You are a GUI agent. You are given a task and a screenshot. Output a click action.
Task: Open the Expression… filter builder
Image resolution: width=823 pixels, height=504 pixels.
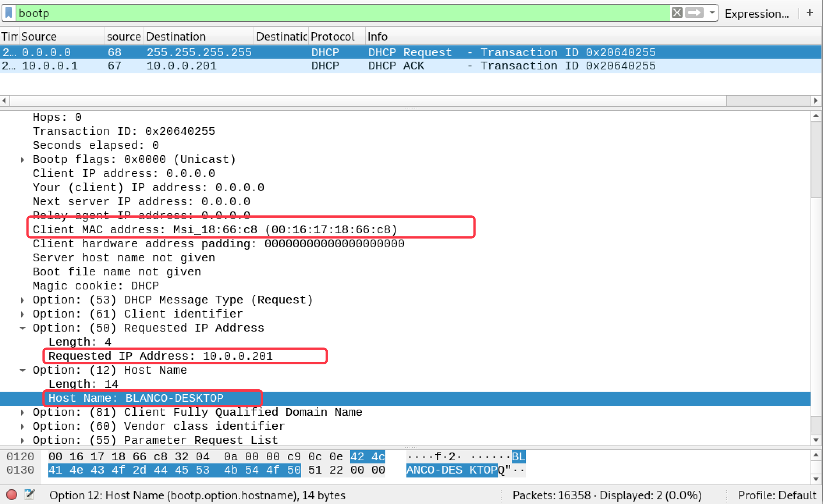[756, 14]
